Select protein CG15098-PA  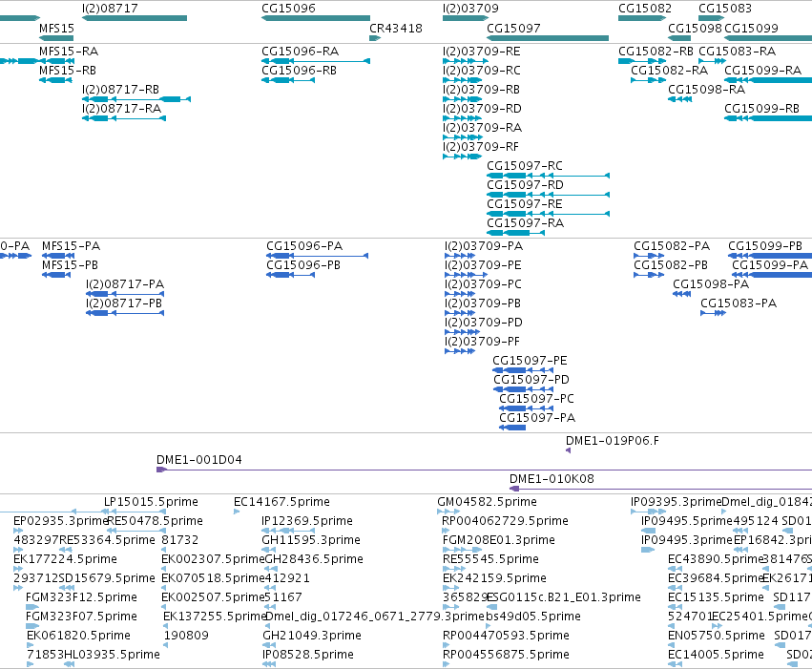pyautogui.click(x=681, y=294)
